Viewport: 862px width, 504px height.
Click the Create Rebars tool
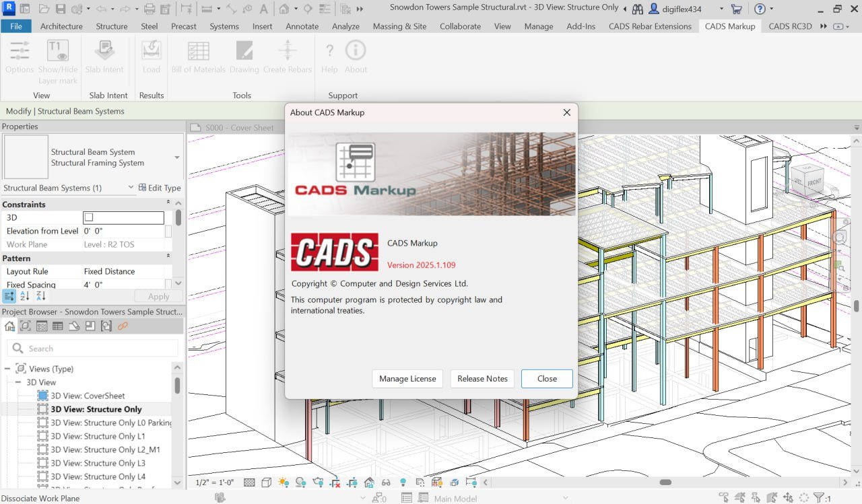288,57
